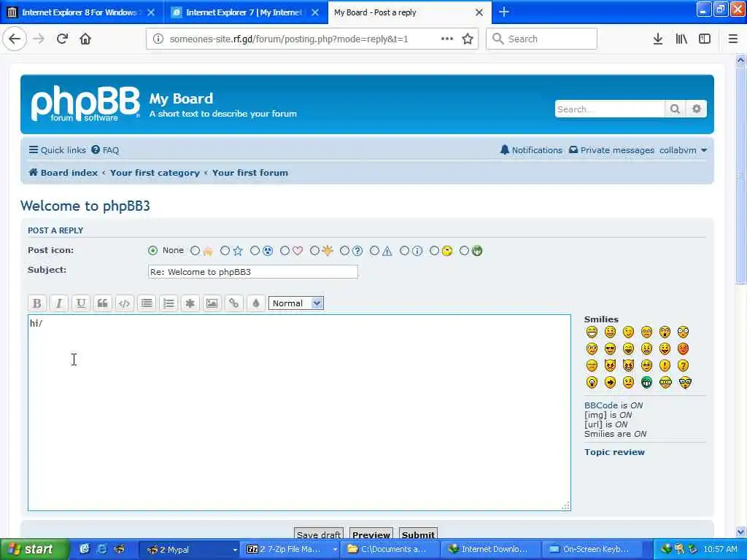Select the heart post icon radio
This screenshot has width=747, height=560.
(285, 251)
